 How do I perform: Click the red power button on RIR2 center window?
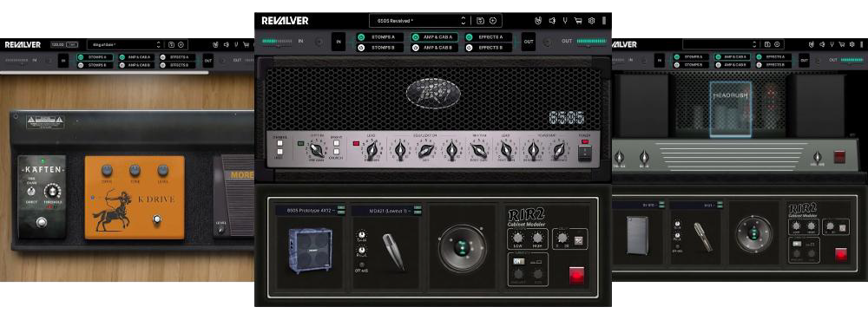[x=577, y=275]
